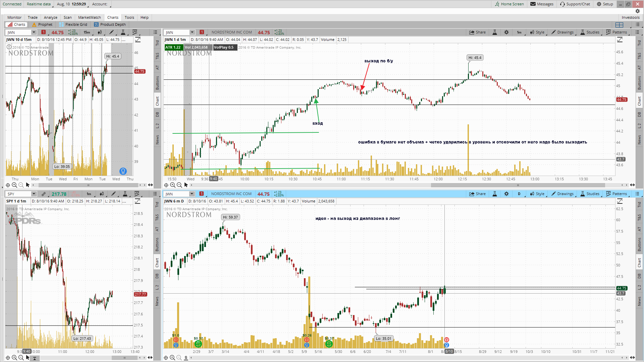The image size is (644, 362).
Task: Click the green dividend $0.37 marker near 2/29
Action: click(198, 344)
